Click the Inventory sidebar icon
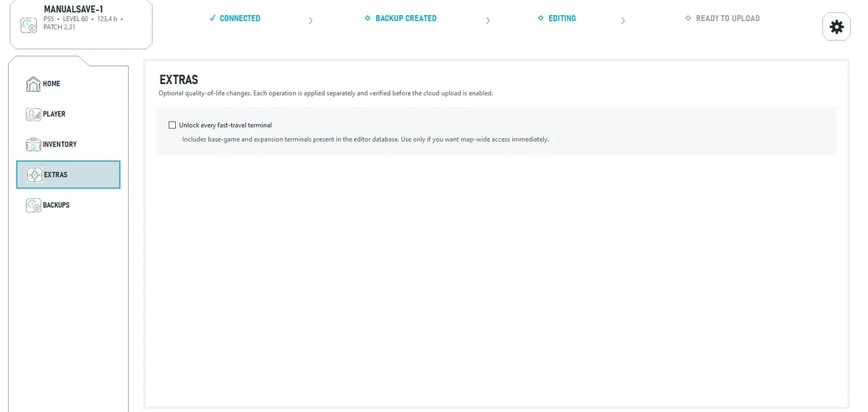 click(33, 145)
